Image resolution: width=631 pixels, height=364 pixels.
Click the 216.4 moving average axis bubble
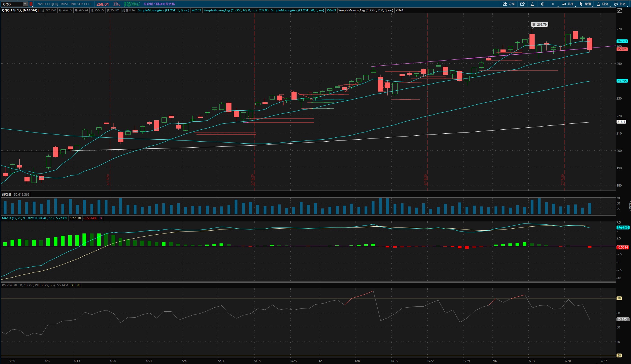(x=621, y=122)
